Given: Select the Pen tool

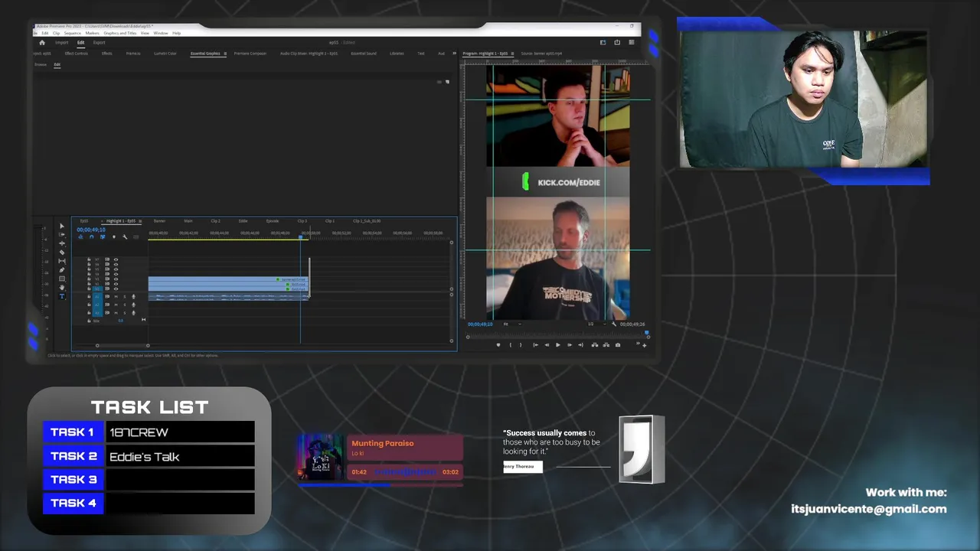Looking at the screenshot, I should tap(62, 269).
